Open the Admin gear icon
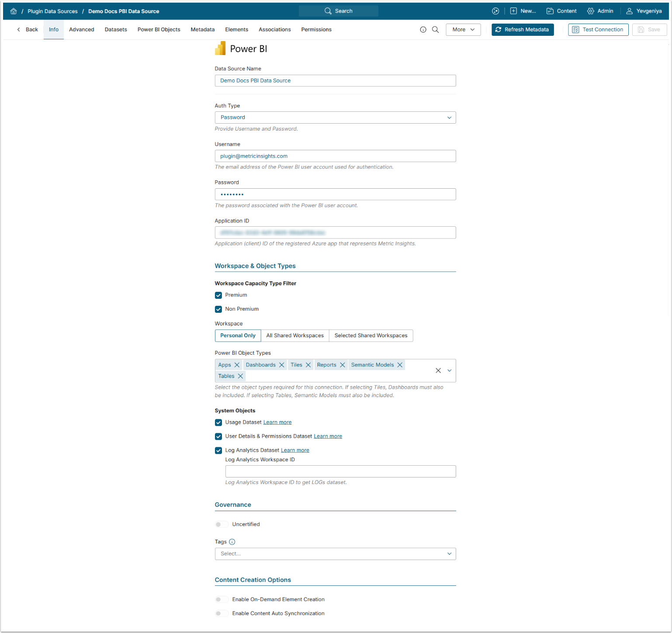The image size is (672, 633). [591, 11]
